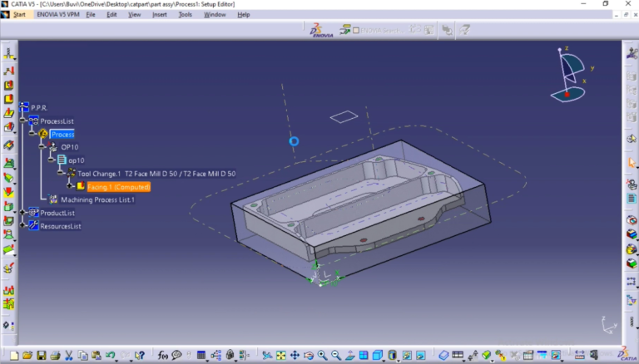Open the Insert menu
Viewport: 639px width, 364px height.
tap(160, 14)
